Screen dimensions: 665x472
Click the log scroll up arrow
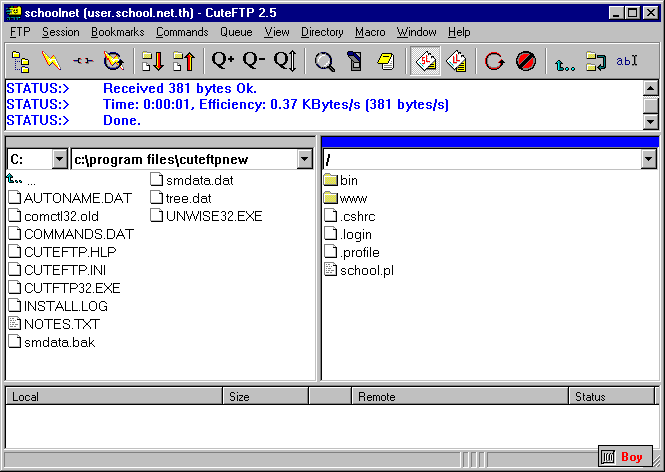pos(651,88)
